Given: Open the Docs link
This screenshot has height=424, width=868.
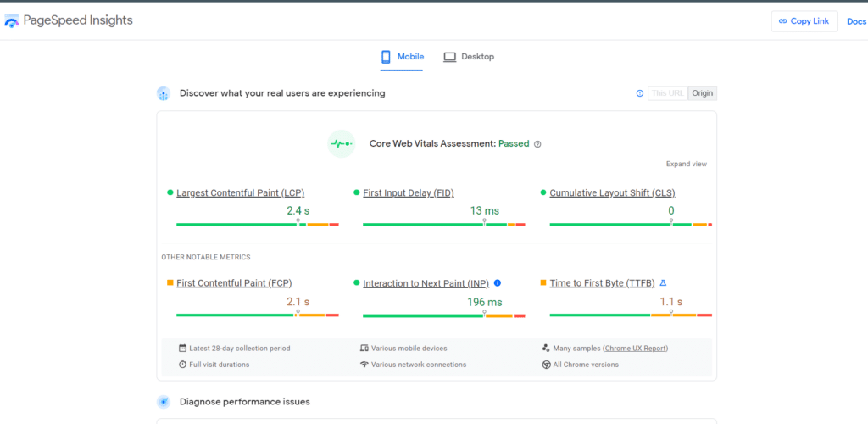Looking at the screenshot, I should (856, 21).
